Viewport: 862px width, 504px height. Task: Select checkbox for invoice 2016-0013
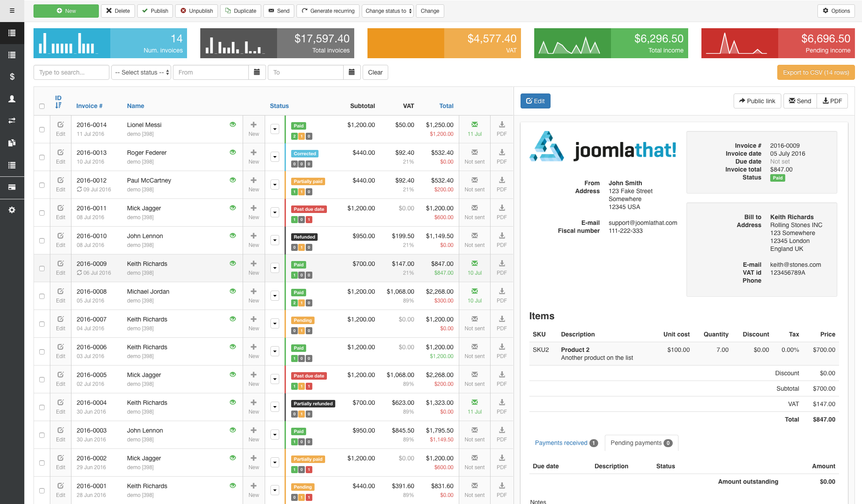(42, 157)
